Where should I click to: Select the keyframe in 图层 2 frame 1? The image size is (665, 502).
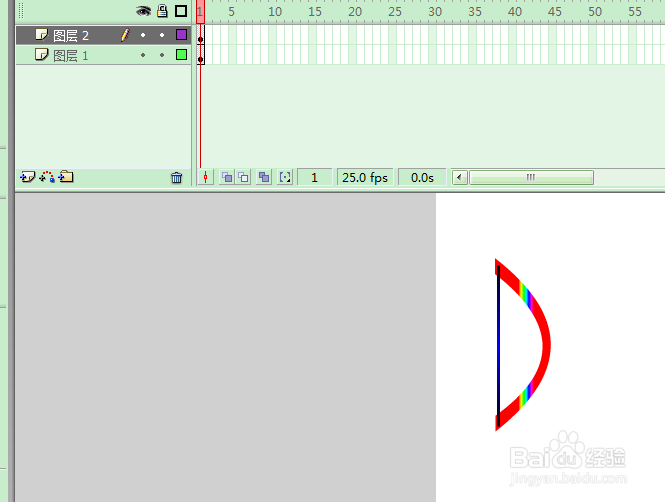coord(201,35)
